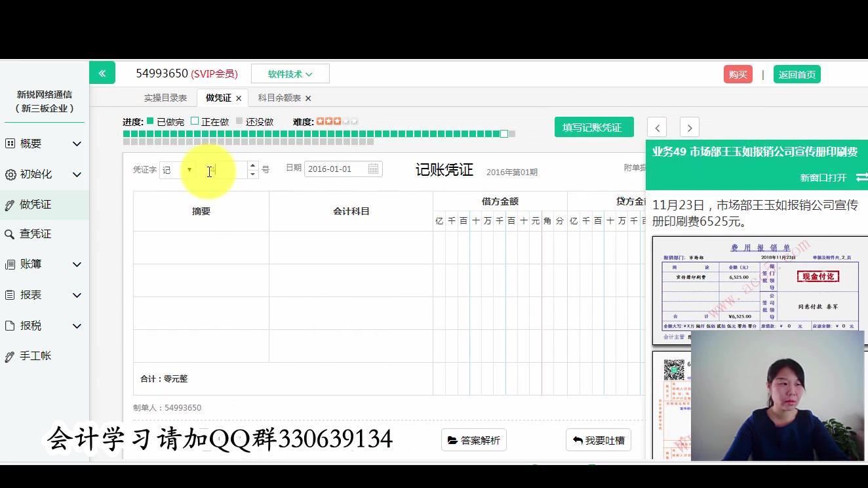Increase voucher number with the up stepper
The width and height of the screenshot is (868, 488).
click(x=252, y=165)
